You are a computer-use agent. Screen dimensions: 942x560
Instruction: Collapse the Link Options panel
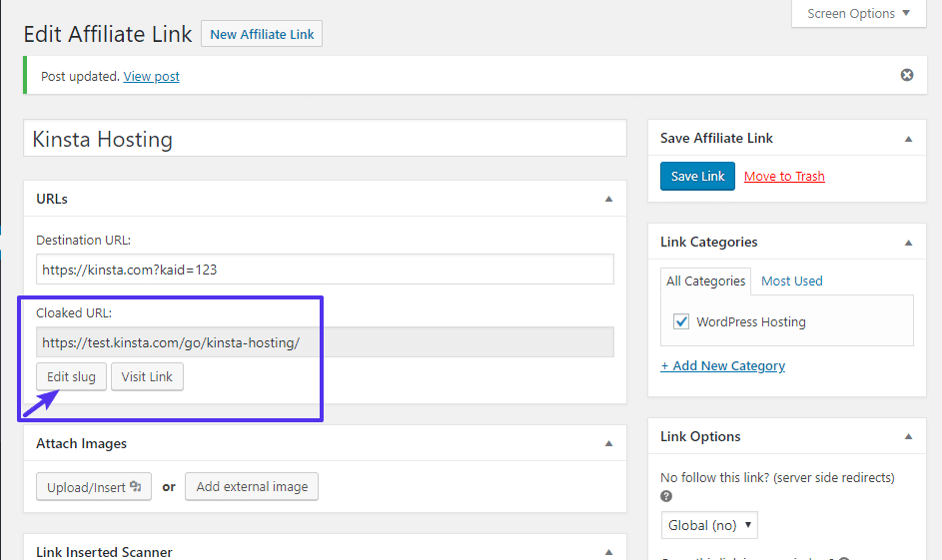(908, 437)
